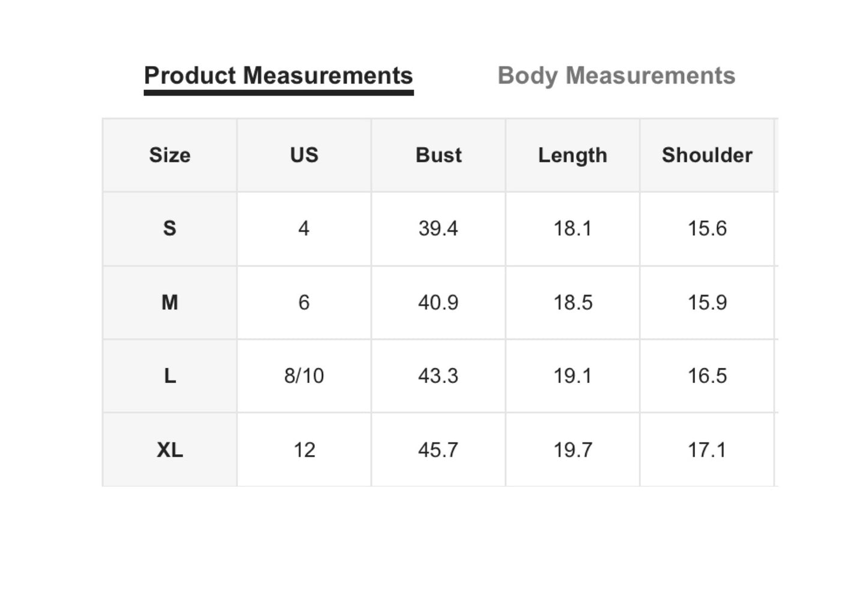Image resolution: width=868 pixels, height=609 pixels.
Task: Click the 39.4 bust measurement cell
Action: click(439, 228)
